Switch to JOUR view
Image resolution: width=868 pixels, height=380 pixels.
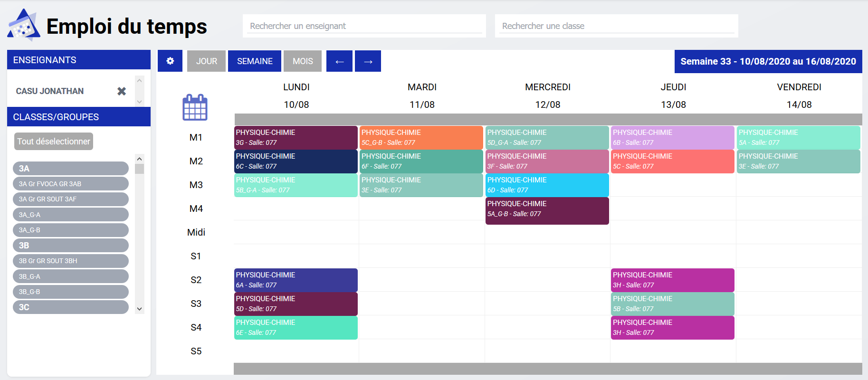point(206,61)
